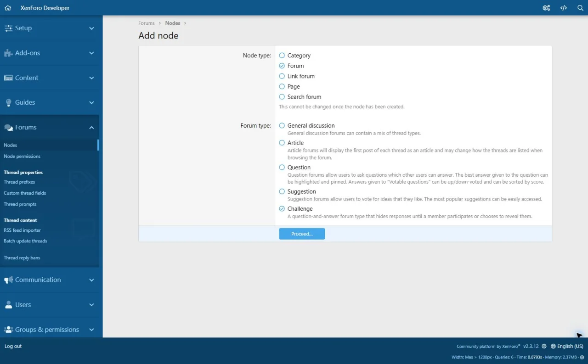Click the XenForo Developer title
The height and width of the screenshot is (364, 588).
(x=45, y=8)
